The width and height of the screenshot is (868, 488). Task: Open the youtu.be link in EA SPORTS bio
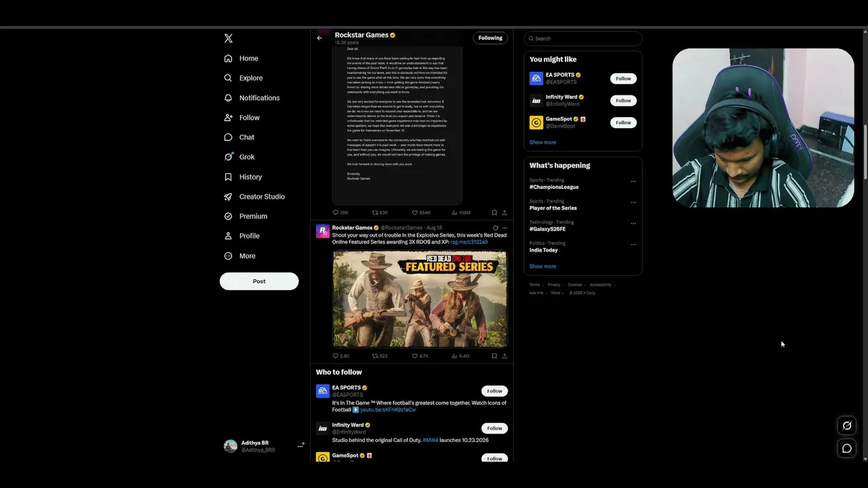point(388,409)
